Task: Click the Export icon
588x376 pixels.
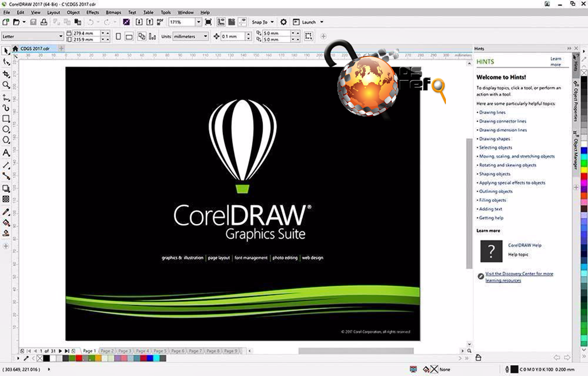Action: click(x=149, y=22)
